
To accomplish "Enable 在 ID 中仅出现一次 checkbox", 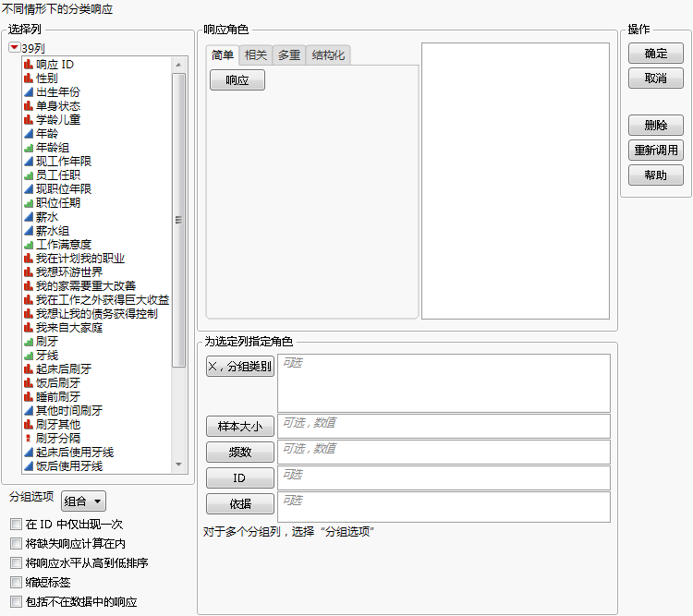I will [x=16, y=524].
